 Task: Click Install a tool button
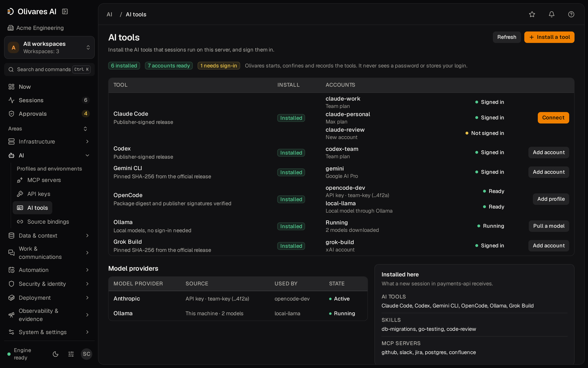(x=549, y=37)
